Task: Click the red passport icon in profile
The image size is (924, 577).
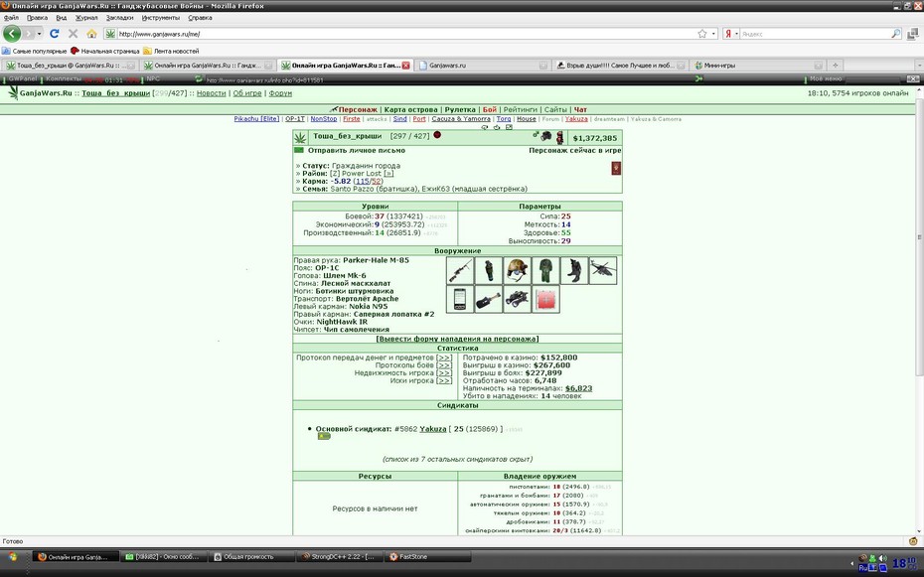Action: point(616,169)
